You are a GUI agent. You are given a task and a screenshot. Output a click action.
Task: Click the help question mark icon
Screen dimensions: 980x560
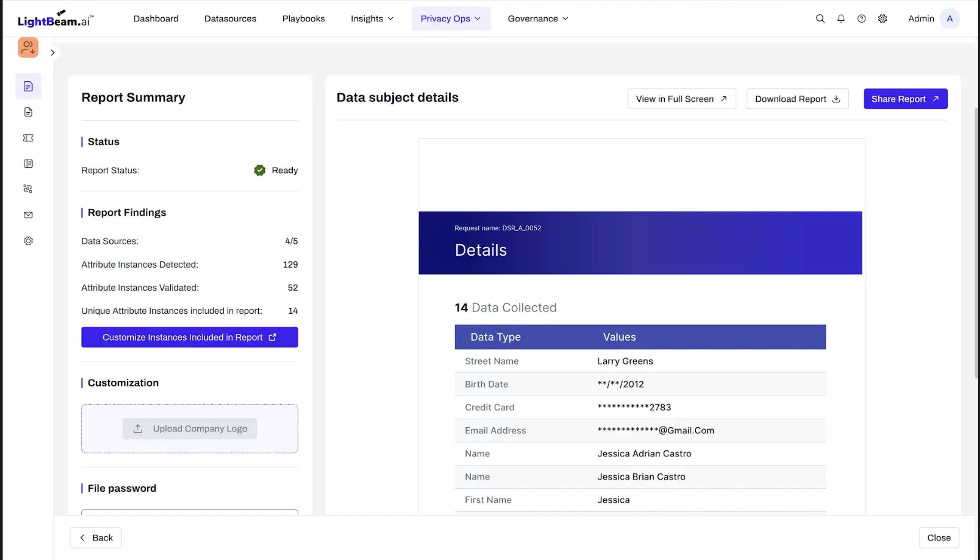pos(862,19)
